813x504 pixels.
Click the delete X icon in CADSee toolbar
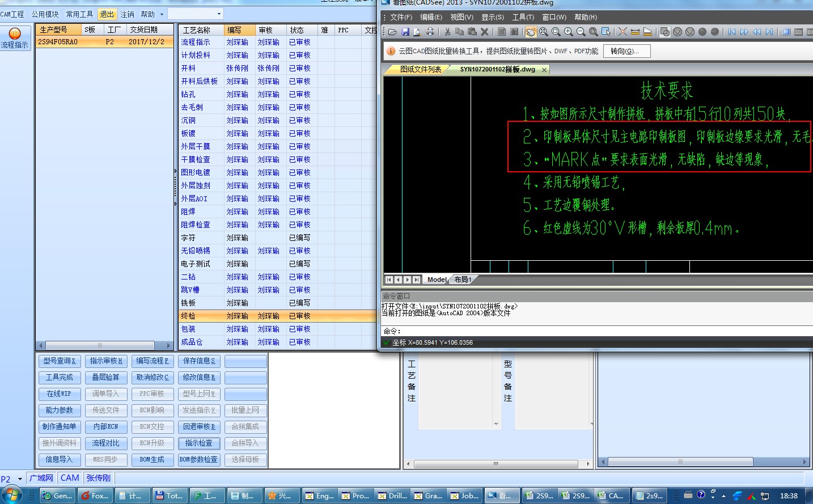coord(485,32)
